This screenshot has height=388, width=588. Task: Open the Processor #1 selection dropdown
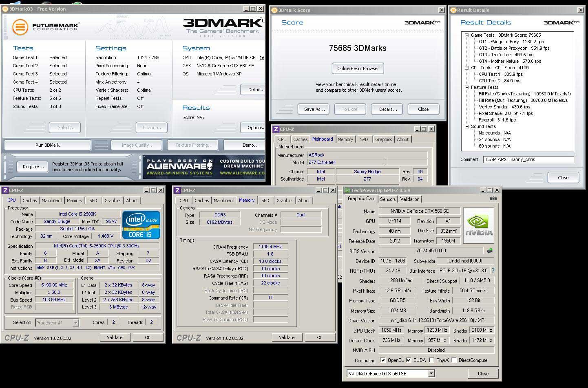[x=75, y=323]
